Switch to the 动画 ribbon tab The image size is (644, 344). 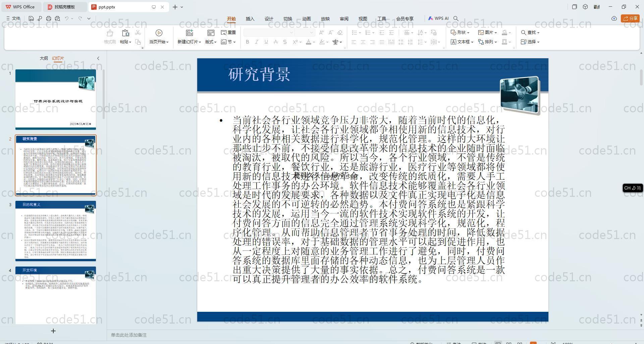coord(307,19)
